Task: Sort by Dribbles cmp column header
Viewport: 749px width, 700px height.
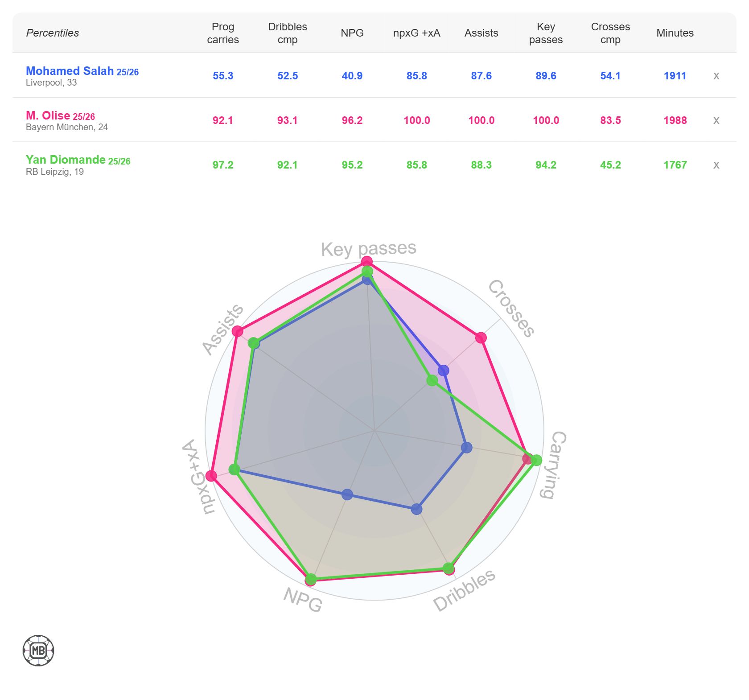Action: [x=288, y=33]
